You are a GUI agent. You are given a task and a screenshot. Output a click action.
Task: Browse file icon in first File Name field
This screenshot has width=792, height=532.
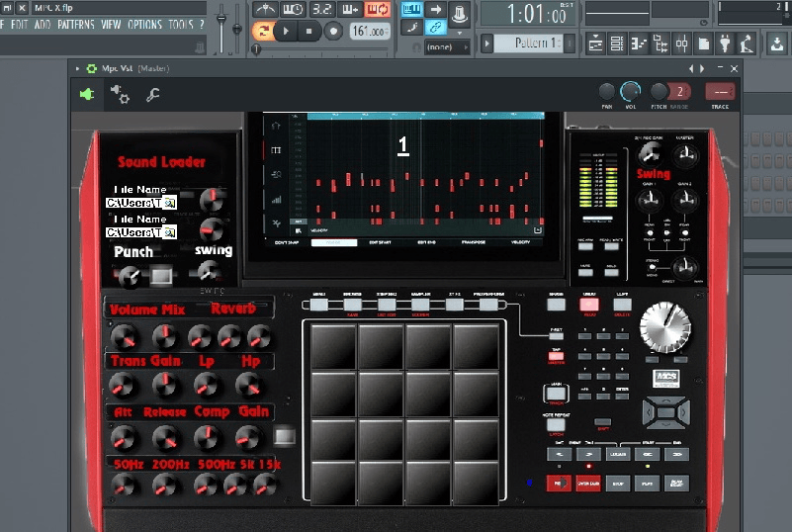pos(170,203)
